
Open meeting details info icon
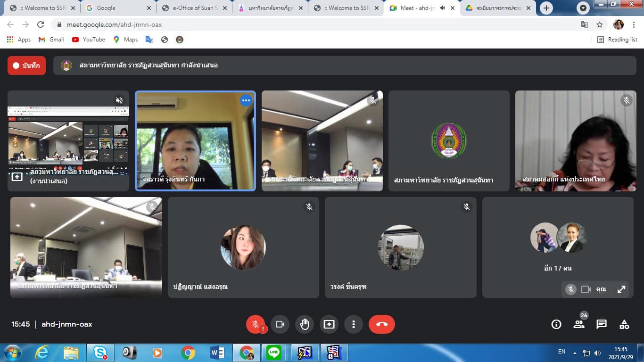click(x=556, y=324)
